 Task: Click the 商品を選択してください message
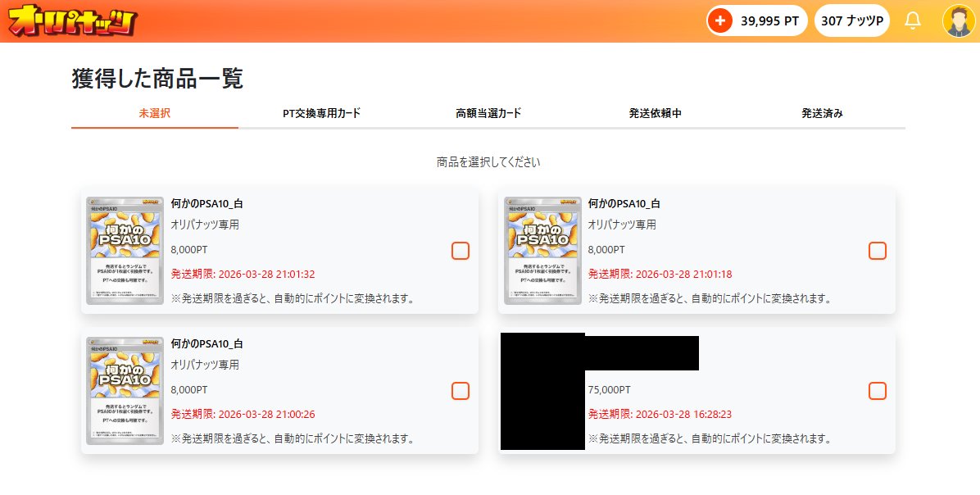point(488,162)
